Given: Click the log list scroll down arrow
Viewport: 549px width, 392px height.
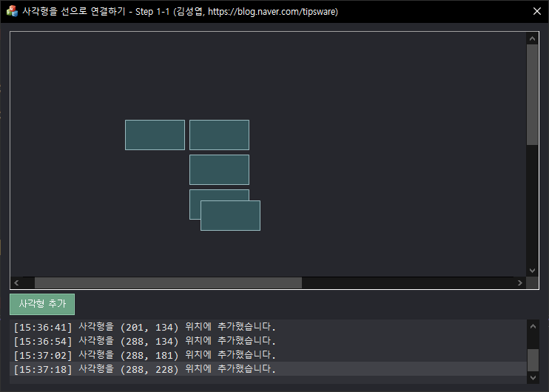Looking at the screenshot, I should 532,377.
